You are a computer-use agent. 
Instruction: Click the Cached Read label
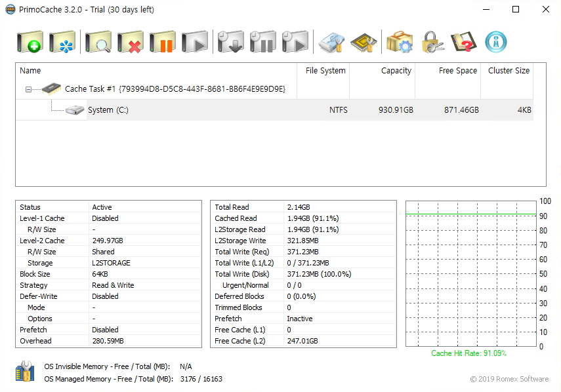point(236,218)
